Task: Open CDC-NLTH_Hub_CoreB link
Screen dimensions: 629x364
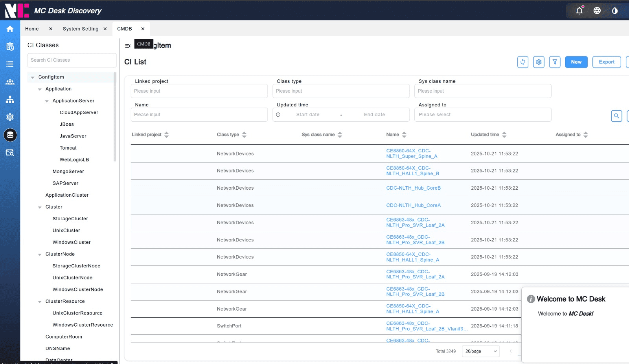Action: click(x=413, y=188)
